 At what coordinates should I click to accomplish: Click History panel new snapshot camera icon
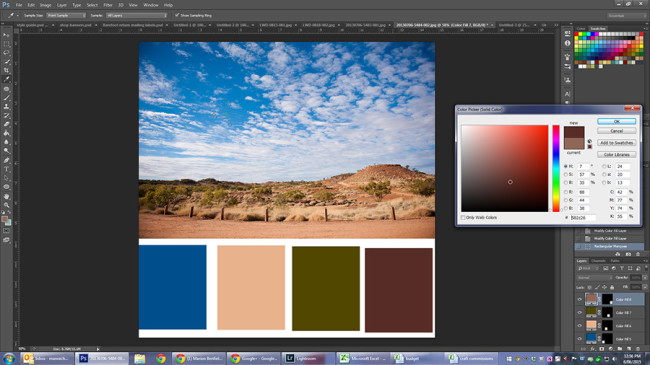[628, 254]
